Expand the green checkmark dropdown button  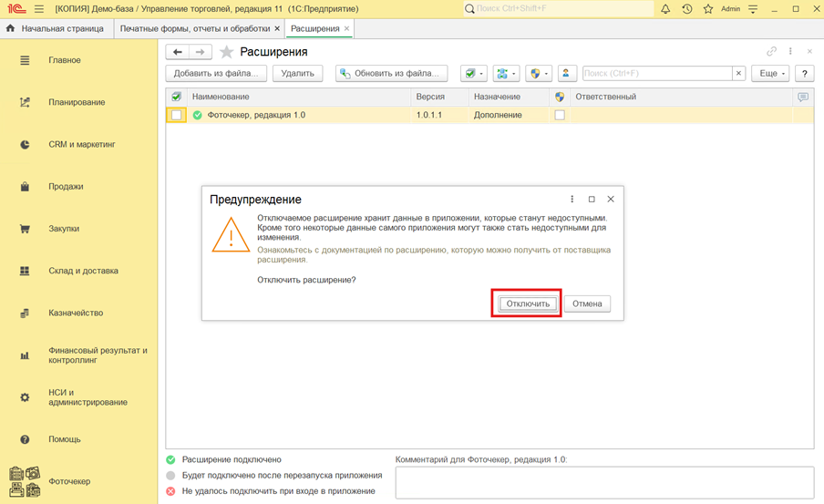(473, 74)
